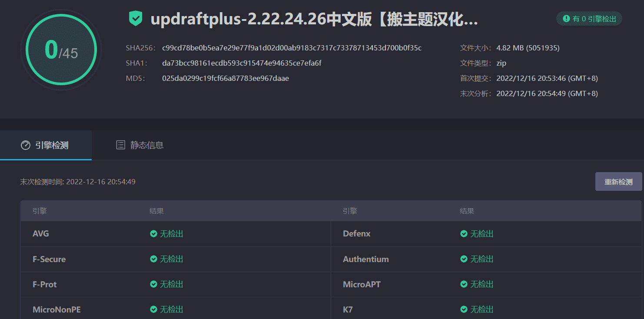Click the file size 4.82 MB (5051935)
Screen dimensions: 644x319
click(x=528, y=48)
